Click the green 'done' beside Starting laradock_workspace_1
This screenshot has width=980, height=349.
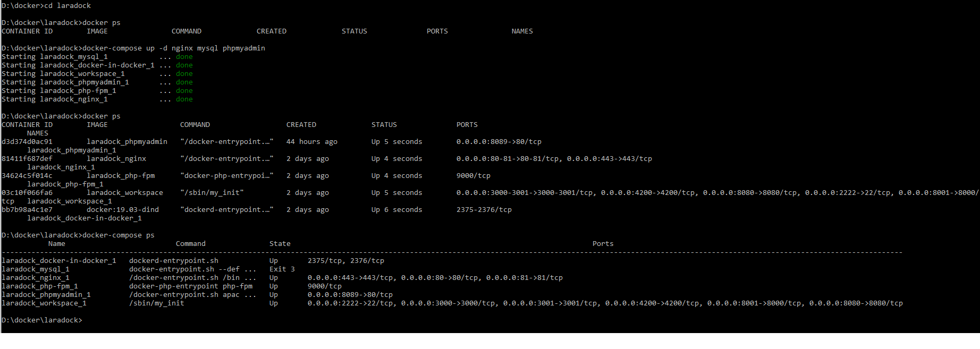[184, 74]
